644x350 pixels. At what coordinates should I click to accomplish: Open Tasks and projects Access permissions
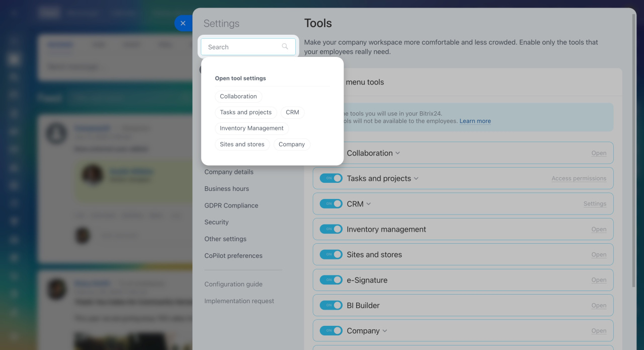click(579, 178)
